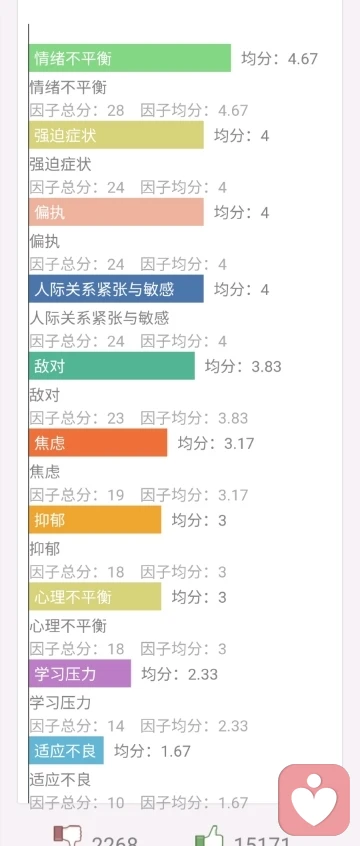Click the 因子均分：3.17 text under 焦虑
This screenshot has width=360, height=846.
coord(194,495)
